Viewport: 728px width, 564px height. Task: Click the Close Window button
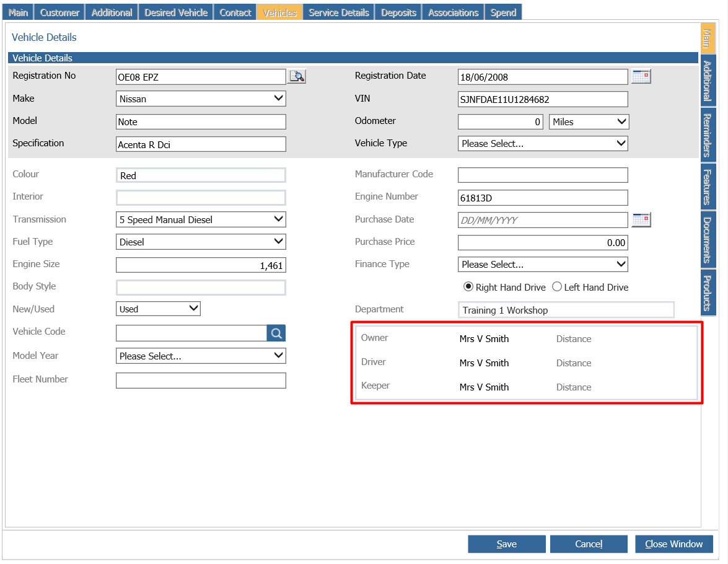(x=673, y=544)
